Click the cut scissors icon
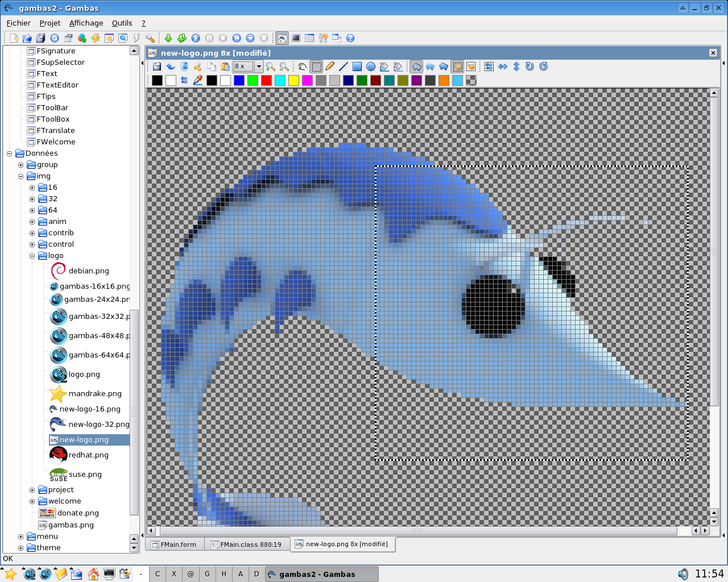Viewport: 728px width, 582px height. click(x=198, y=66)
